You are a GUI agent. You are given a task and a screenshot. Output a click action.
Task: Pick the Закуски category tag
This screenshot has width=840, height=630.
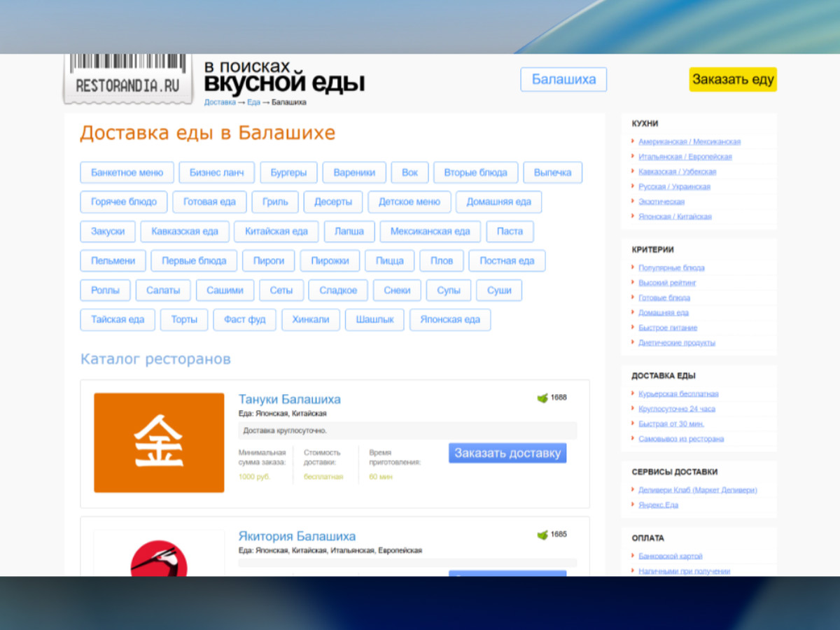coord(108,231)
